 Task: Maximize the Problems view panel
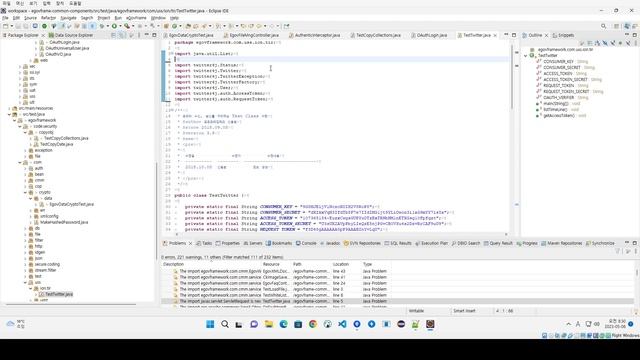[x=635, y=243]
